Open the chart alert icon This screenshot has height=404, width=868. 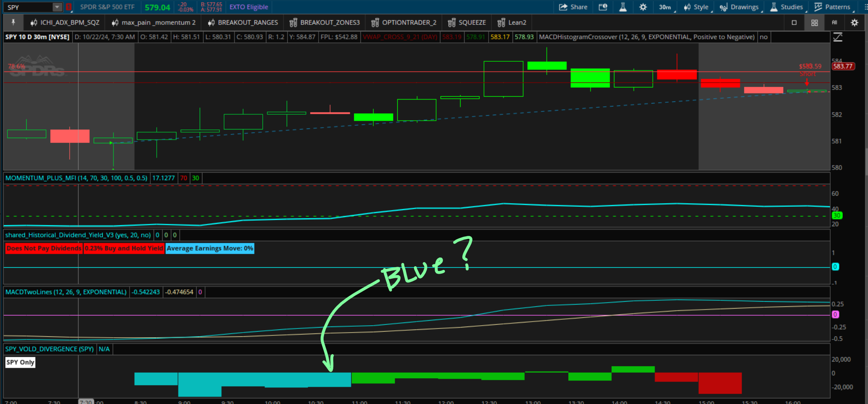[603, 7]
